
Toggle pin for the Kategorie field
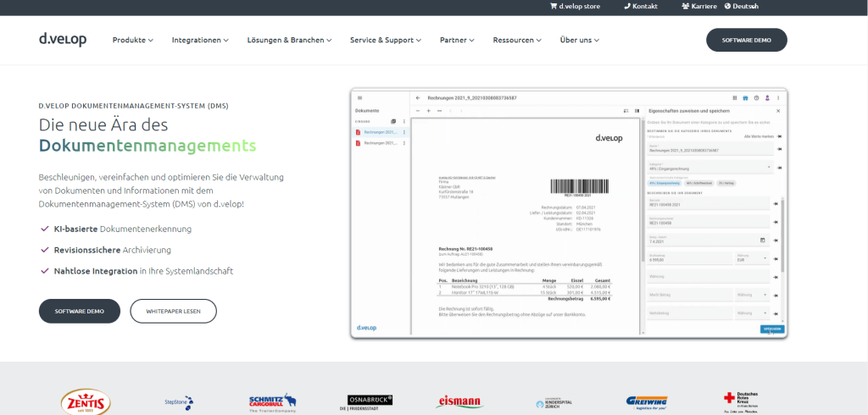click(x=779, y=168)
